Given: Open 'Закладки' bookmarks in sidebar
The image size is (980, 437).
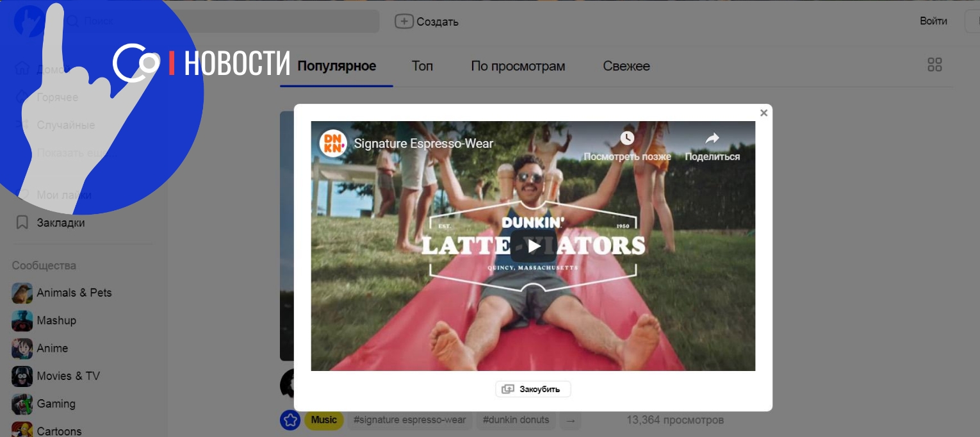Looking at the screenshot, I should pos(50,223).
